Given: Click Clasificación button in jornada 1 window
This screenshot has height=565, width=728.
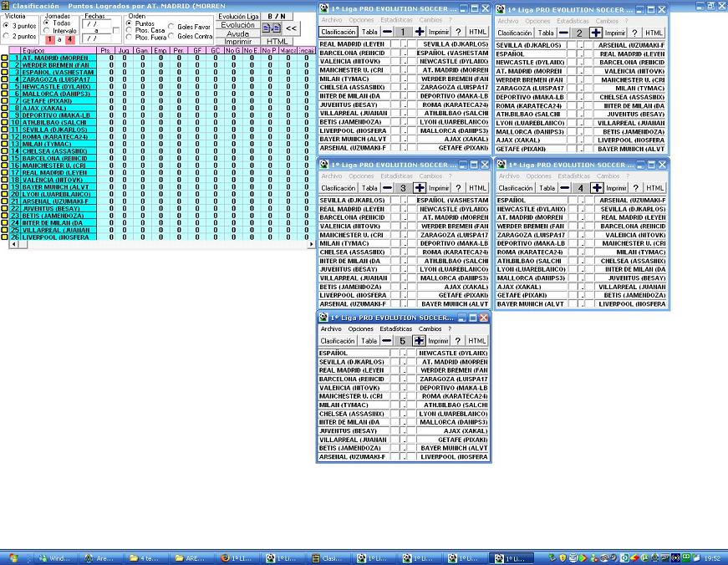Looking at the screenshot, I should (x=339, y=32).
